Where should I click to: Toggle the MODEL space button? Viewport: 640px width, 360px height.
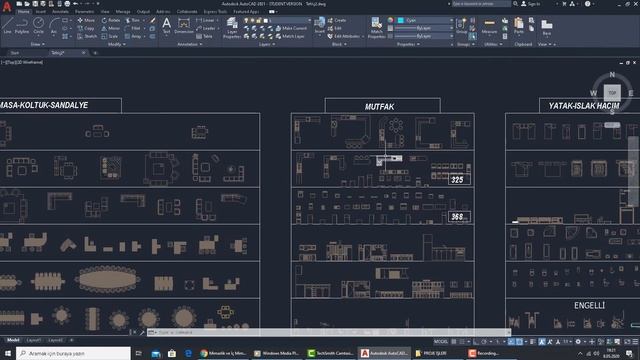[440, 342]
